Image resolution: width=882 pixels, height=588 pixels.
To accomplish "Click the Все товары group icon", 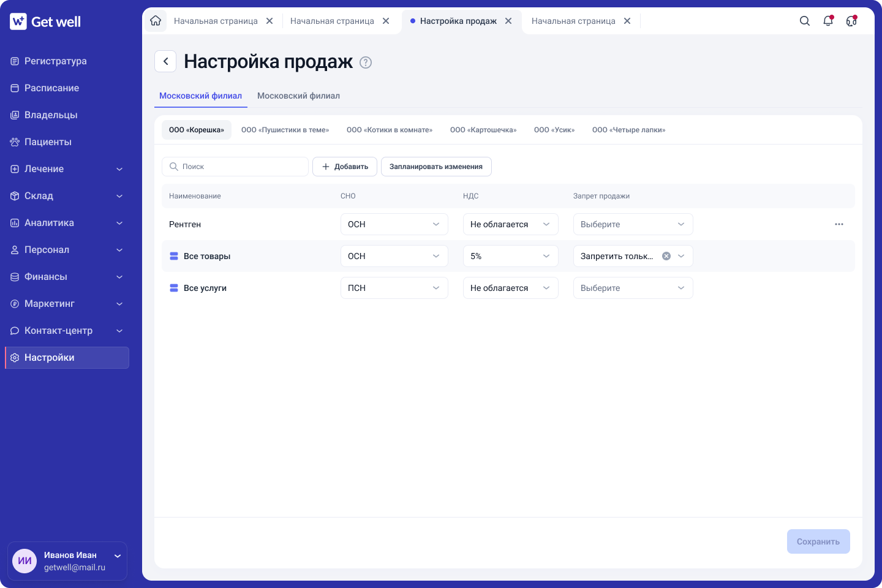I will [174, 256].
